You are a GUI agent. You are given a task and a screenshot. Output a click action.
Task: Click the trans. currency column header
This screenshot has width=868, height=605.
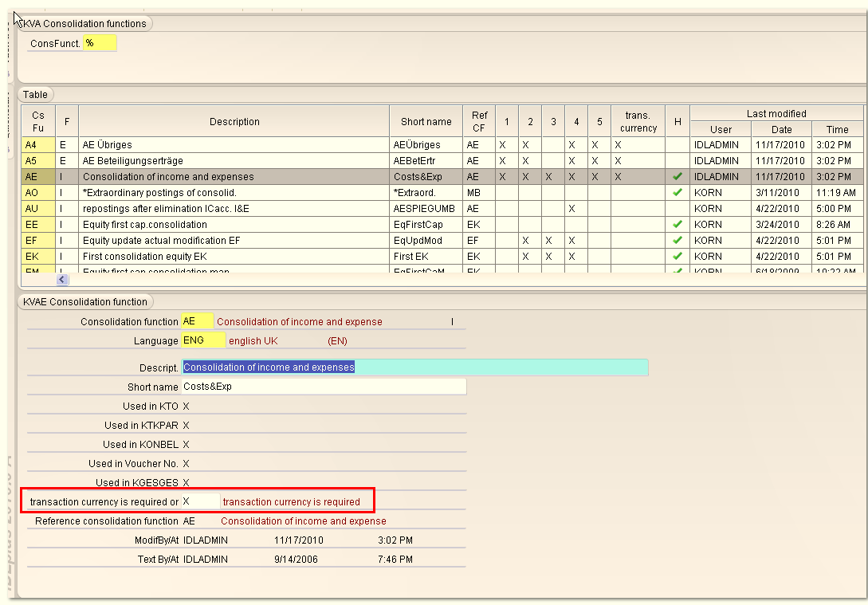click(x=638, y=122)
